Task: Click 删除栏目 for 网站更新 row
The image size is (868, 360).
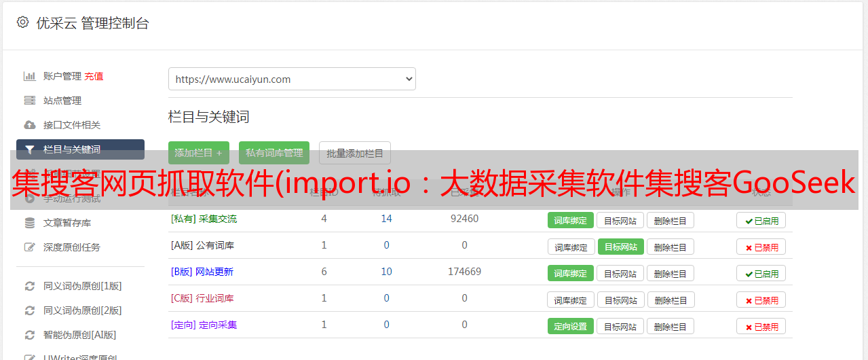Action: pyautogui.click(x=670, y=273)
